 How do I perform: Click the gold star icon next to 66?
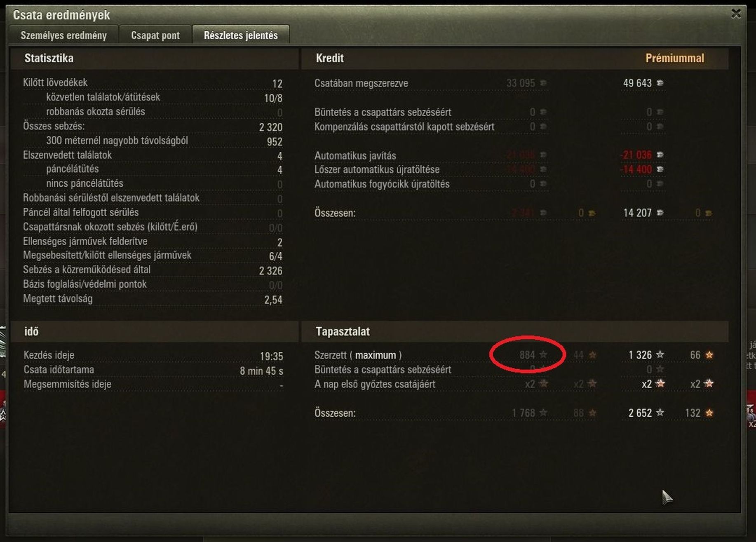(709, 354)
